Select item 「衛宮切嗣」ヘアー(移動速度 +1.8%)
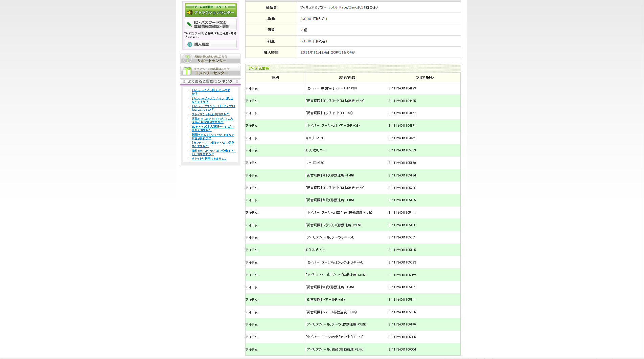Screen dimensions: 644x359 (x=331, y=312)
